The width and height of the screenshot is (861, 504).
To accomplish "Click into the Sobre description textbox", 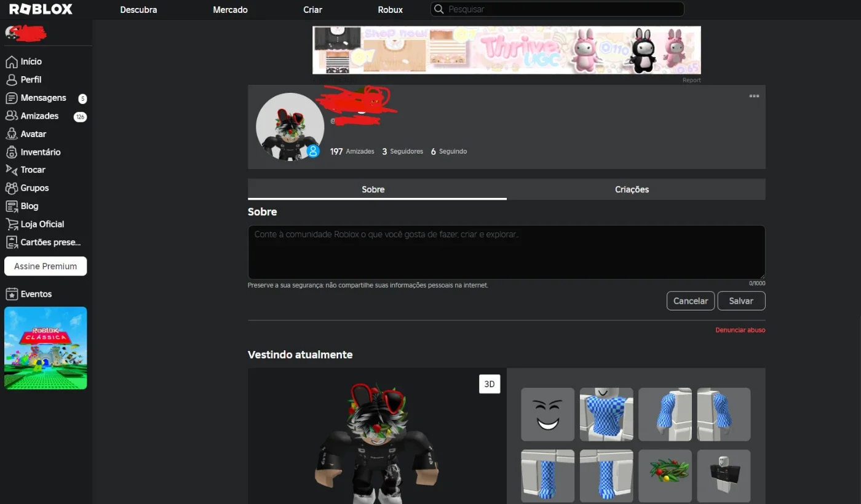I will [507, 252].
